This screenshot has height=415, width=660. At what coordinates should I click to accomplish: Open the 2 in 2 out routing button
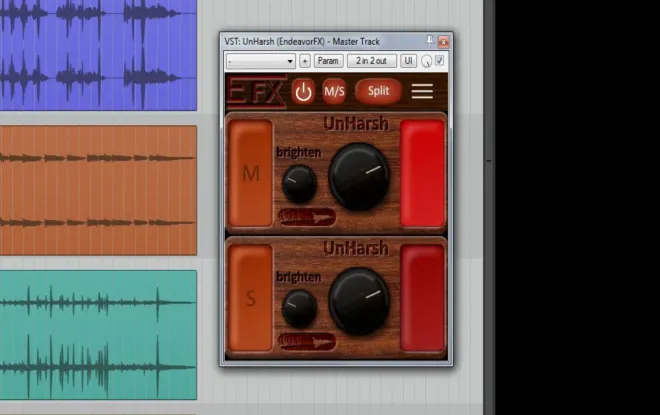pos(372,61)
